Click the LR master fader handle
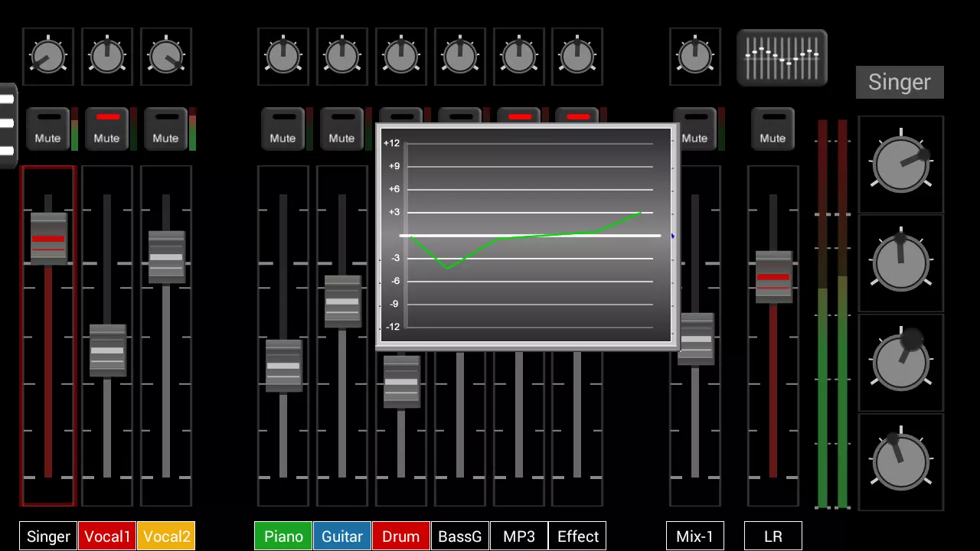 773,277
